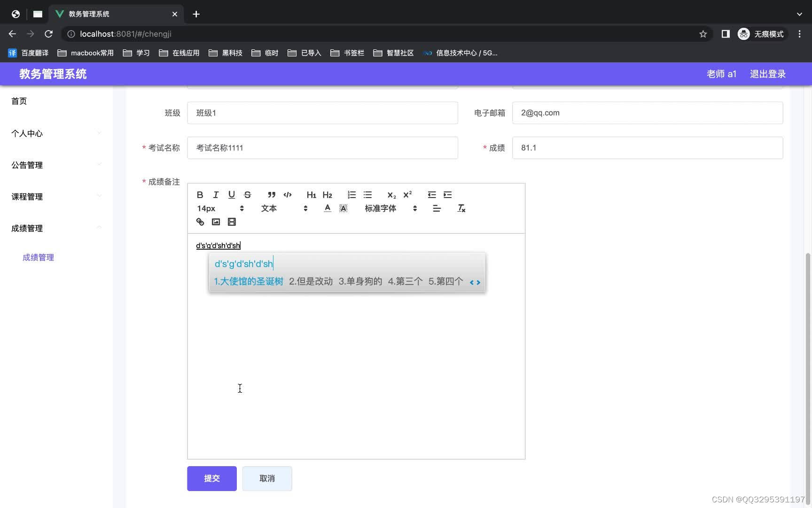The height and width of the screenshot is (508, 812).
Task: Clear text formatting
Action: 461,208
